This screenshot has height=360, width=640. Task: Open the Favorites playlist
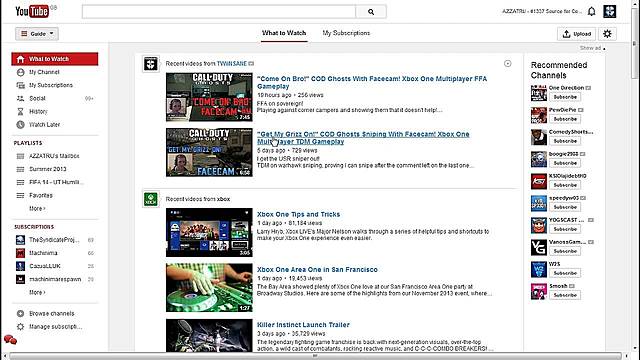(x=41, y=196)
